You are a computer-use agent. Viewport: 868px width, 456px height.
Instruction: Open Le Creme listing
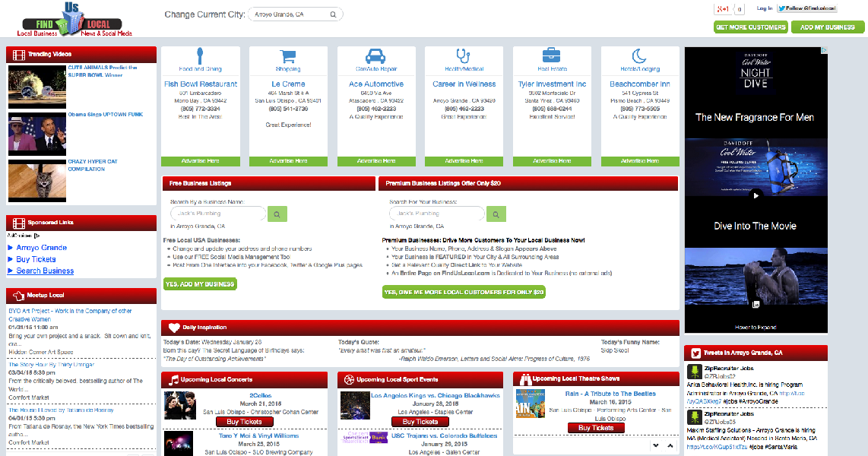point(288,84)
